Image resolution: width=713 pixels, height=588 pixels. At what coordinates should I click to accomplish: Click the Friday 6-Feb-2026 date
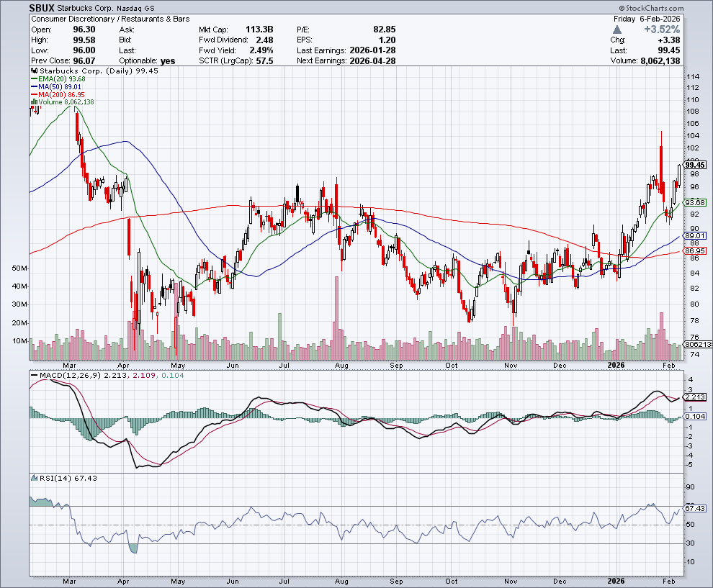[647, 19]
